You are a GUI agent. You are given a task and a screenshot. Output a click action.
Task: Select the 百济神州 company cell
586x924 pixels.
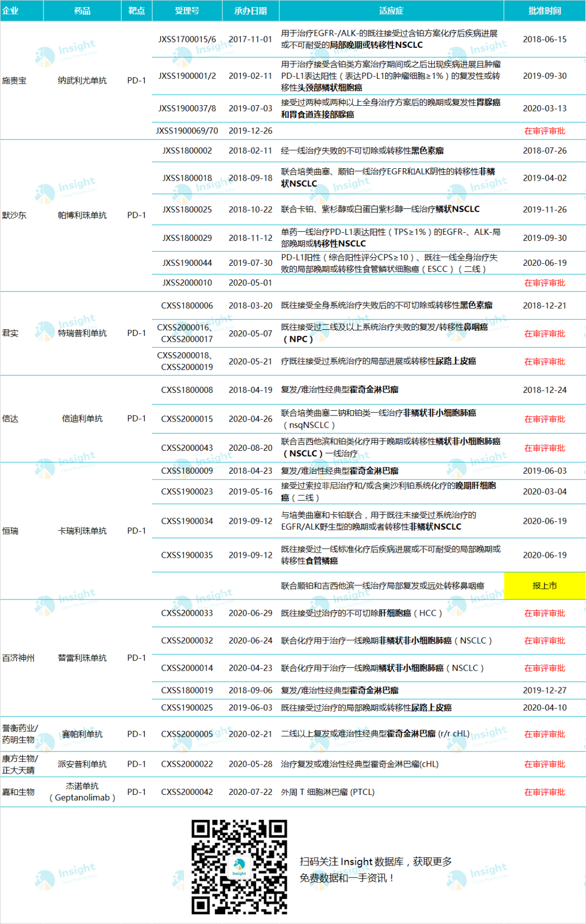18,658
